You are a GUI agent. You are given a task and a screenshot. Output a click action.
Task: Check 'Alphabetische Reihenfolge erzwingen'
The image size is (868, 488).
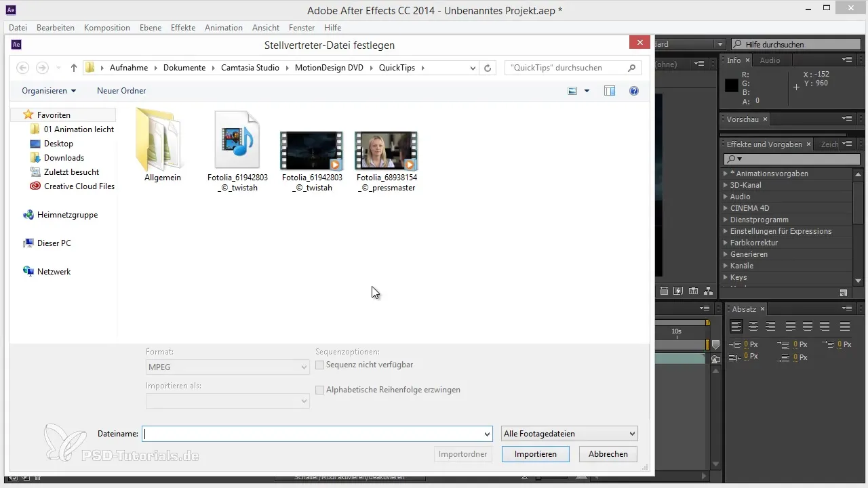coord(320,390)
